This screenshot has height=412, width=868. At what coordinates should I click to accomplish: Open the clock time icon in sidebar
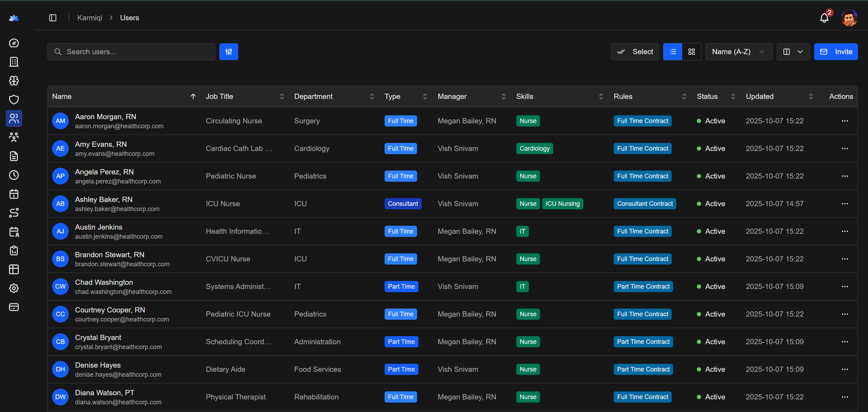pos(14,175)
